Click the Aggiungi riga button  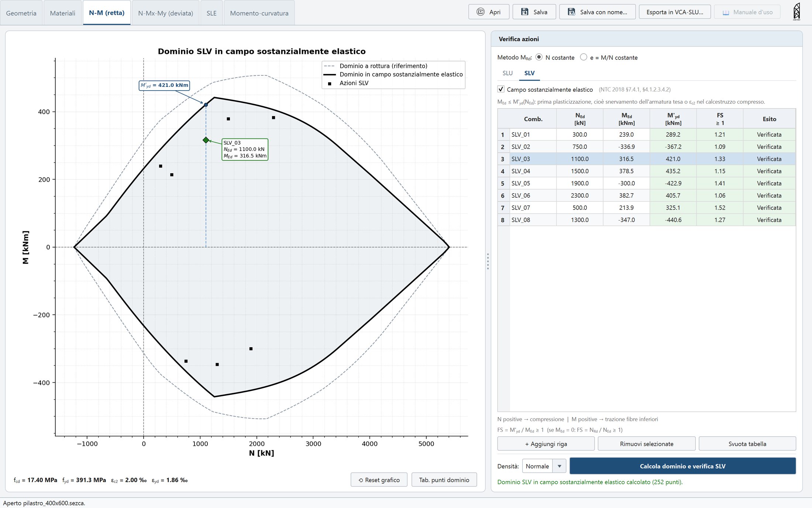click(x=546, y=444)
